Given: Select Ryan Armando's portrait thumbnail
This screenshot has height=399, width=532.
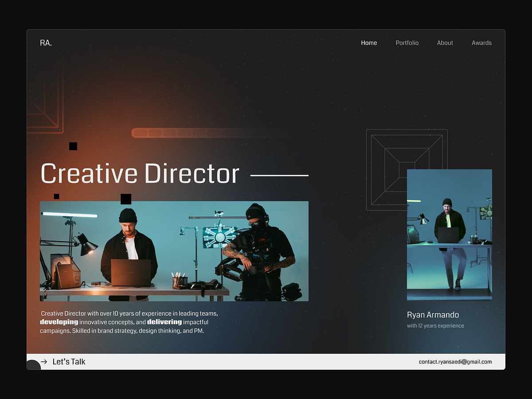Looking at the screenshot, I should point(449,234).
